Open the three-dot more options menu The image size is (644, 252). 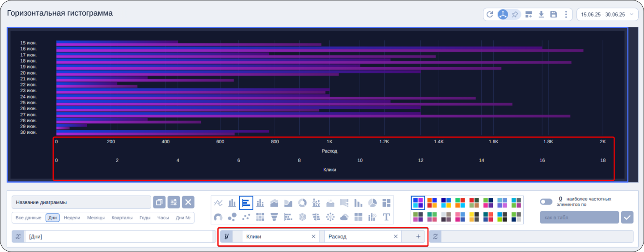coord(566,14)
